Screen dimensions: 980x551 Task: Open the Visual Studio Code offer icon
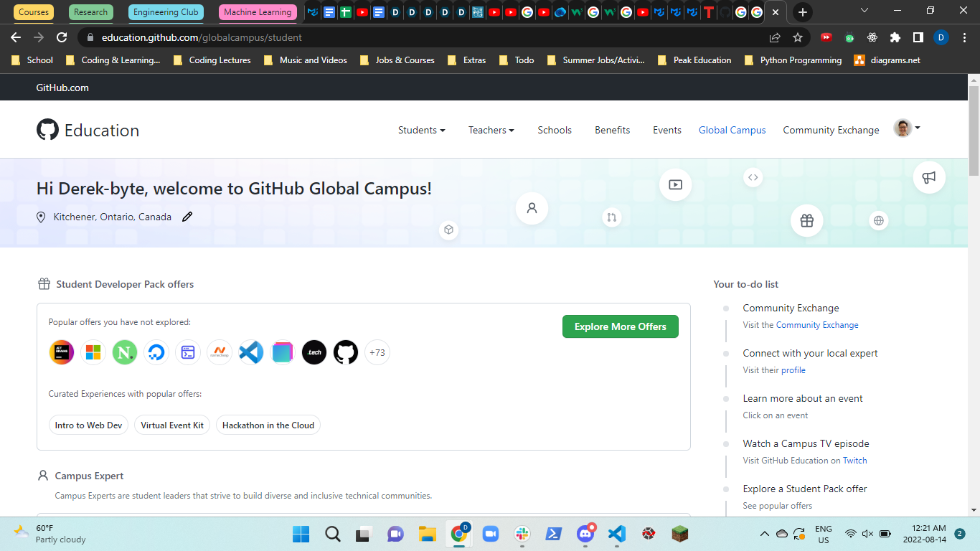251,352
